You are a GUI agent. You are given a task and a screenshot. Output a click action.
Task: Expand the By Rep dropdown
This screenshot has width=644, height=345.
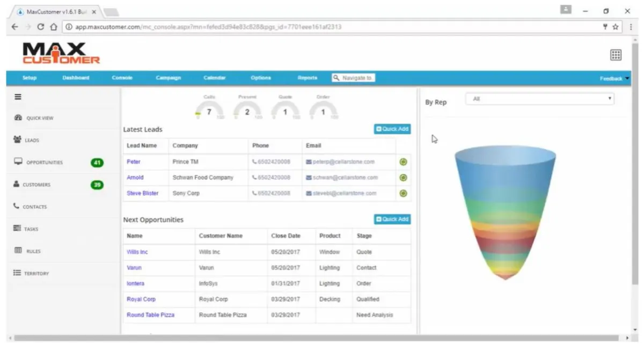click(x=539, y=99)
